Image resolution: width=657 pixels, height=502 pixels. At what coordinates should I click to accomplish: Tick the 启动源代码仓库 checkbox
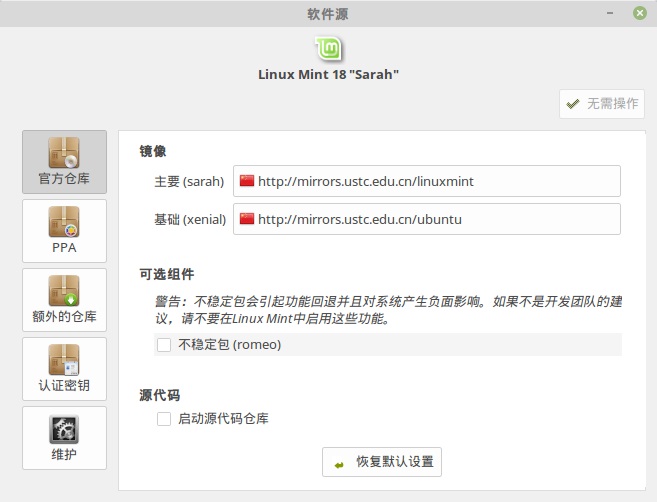pos(164,419)
